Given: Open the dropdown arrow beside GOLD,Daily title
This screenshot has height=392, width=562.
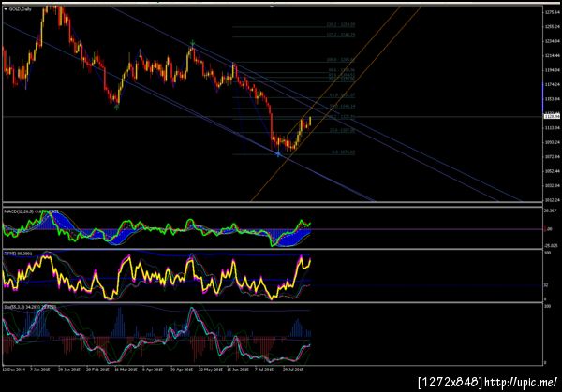Looking at the screenshot, I should pos(6,9).
